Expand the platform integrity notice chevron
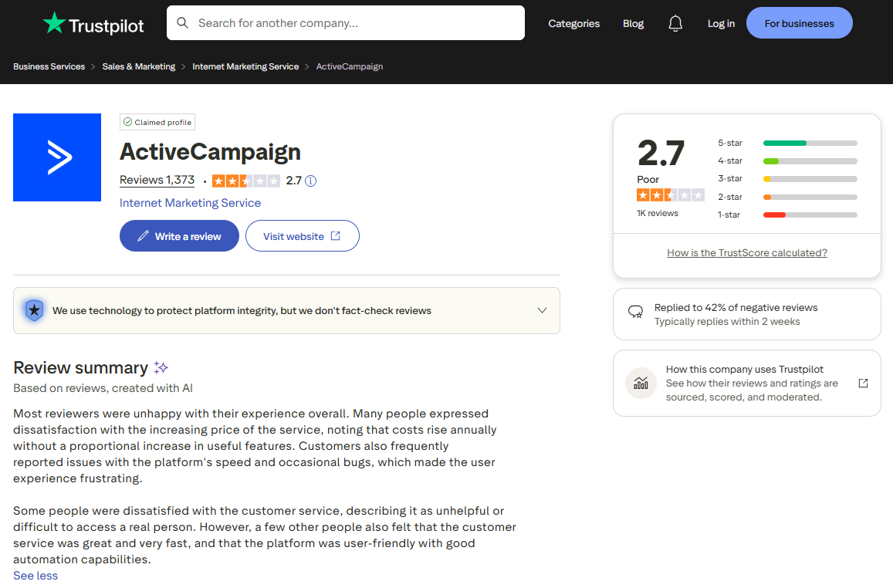 (x=542, y=309)
